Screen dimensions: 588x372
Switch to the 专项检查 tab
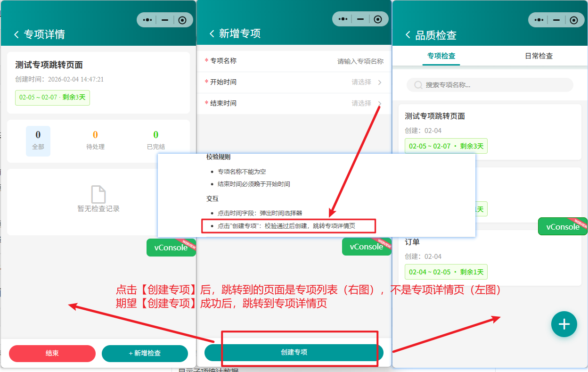441,56
